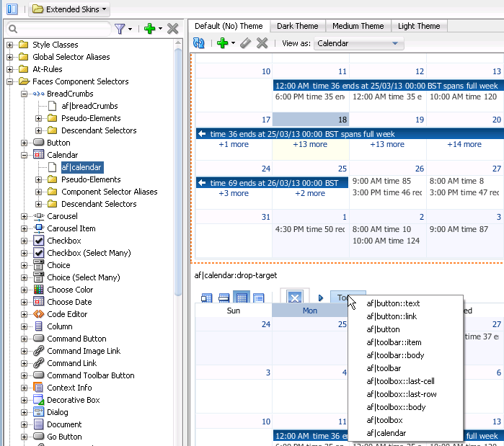Click the +13 more link under day 18
The width and height of the screenshot is (504, 446).
[310, 145]
